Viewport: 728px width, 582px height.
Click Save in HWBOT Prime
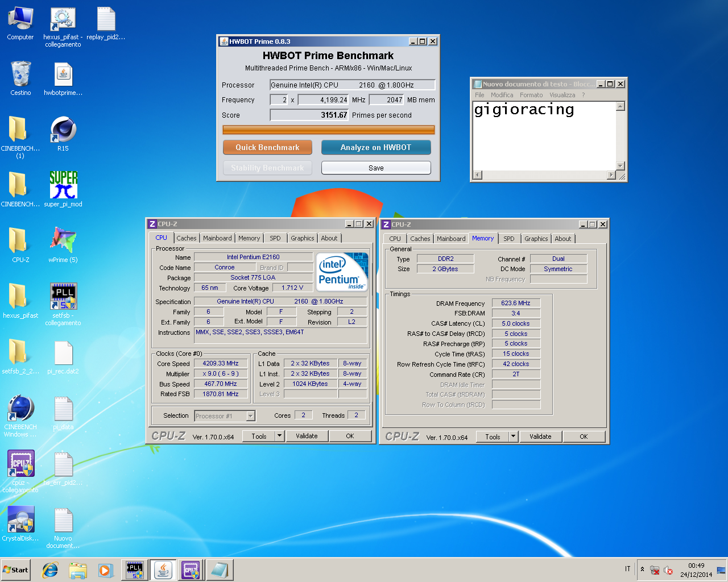point(376,168)
